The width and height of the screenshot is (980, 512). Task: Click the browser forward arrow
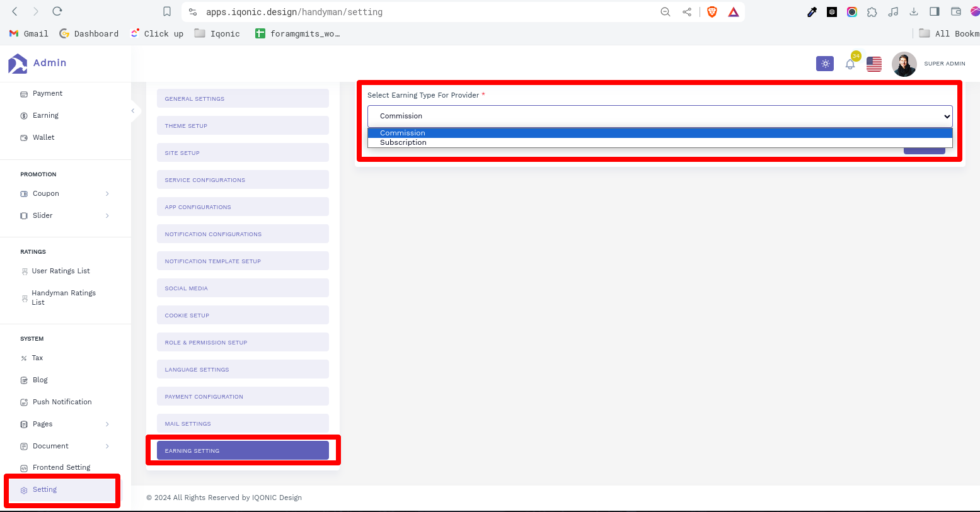[x=36, y=11]
